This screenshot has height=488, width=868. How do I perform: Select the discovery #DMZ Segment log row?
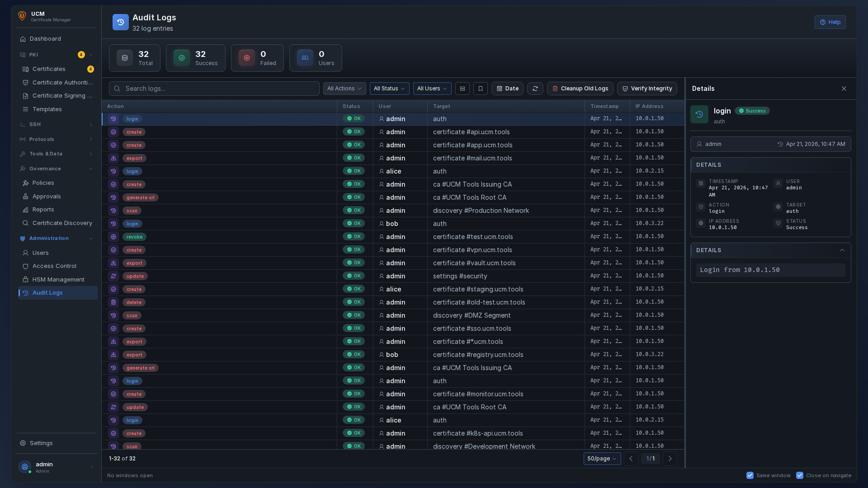coord(393,315)
